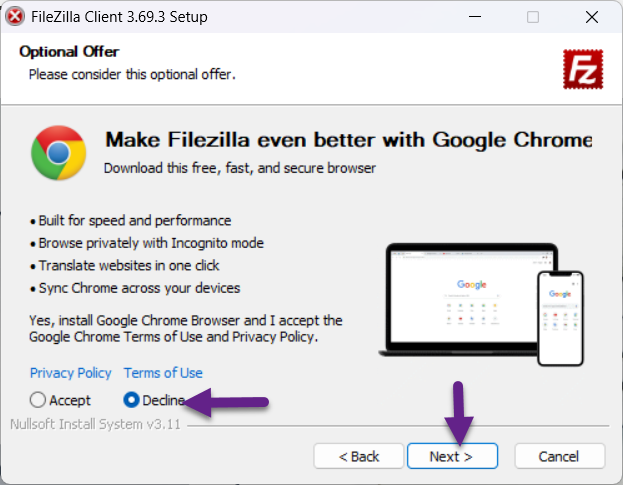Click the red FileZilla logo in header
Image resolution: width=623 pixels, height=485 pixels.
[581, 69]
